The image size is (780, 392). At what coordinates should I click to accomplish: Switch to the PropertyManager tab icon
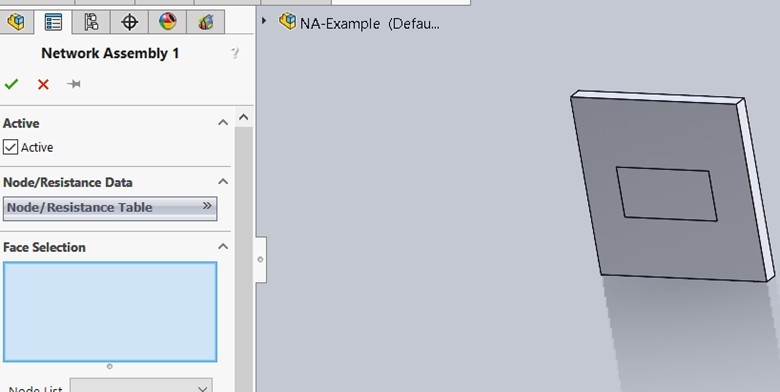point(53,22)
